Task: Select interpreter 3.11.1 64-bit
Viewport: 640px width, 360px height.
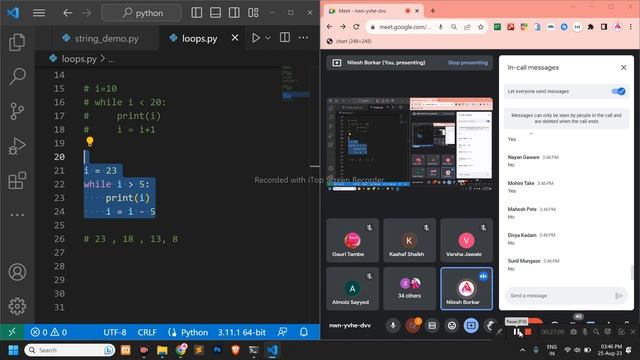Action: click(x=242, y=332)
